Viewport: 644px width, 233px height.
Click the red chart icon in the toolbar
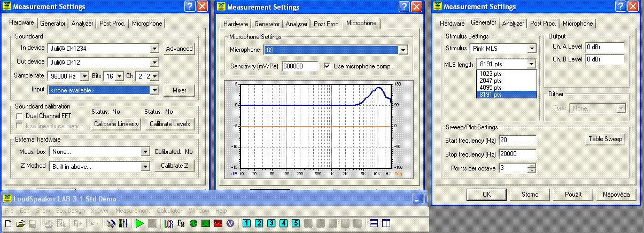218,223
